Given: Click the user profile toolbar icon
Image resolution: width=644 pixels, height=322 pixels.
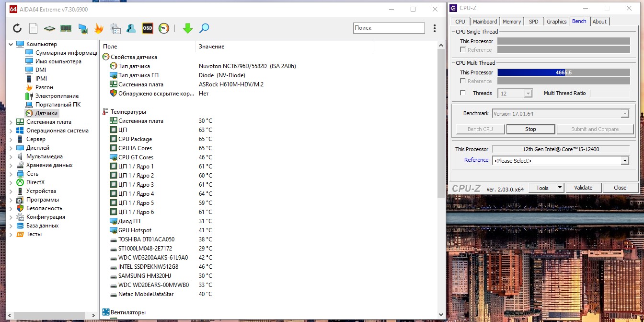Looking at the screenshot, I should tap(131, 28).
